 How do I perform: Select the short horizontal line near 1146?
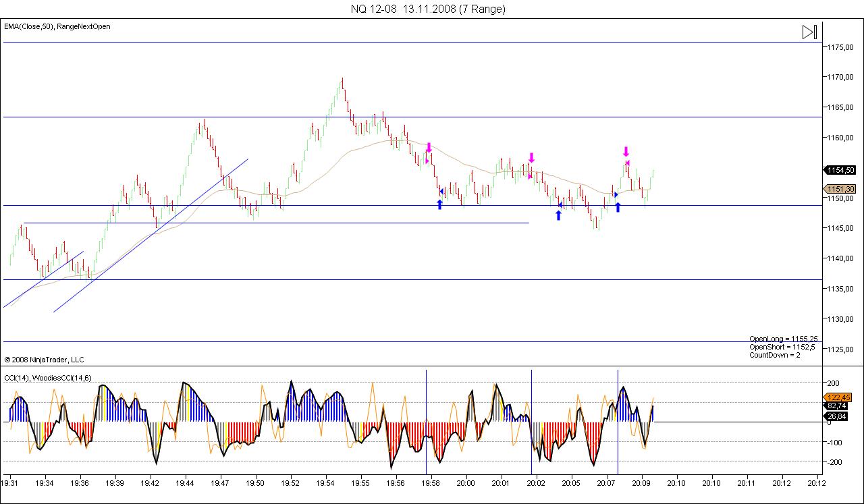pos(276,223)
